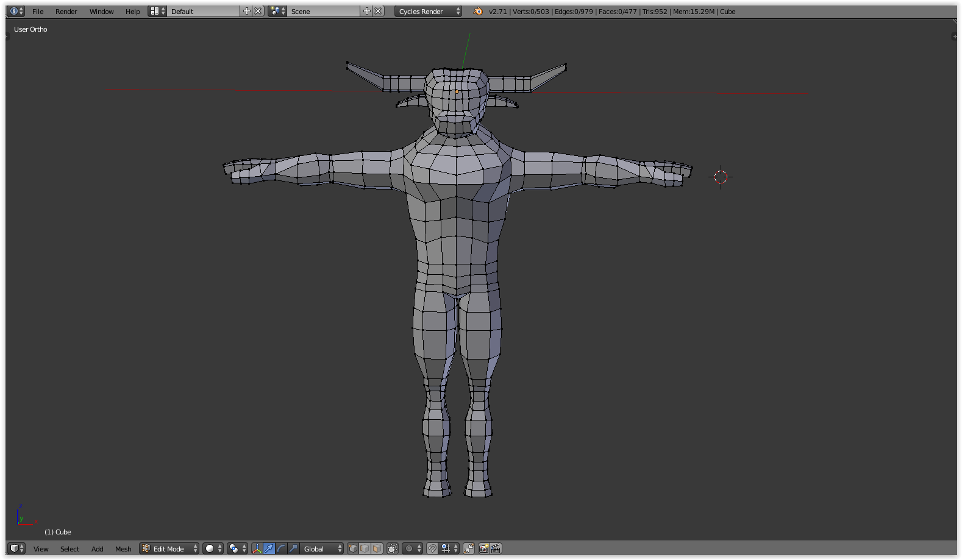
Task: Open the Mesh menu in viewport header
Action: pyautogui.click(x=123, y=548)
